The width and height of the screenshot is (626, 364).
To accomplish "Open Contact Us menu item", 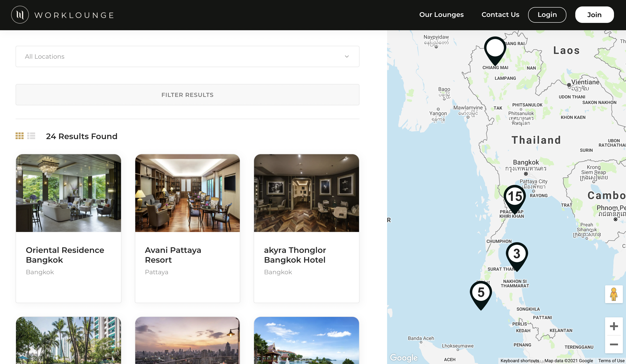I will 500,15.
